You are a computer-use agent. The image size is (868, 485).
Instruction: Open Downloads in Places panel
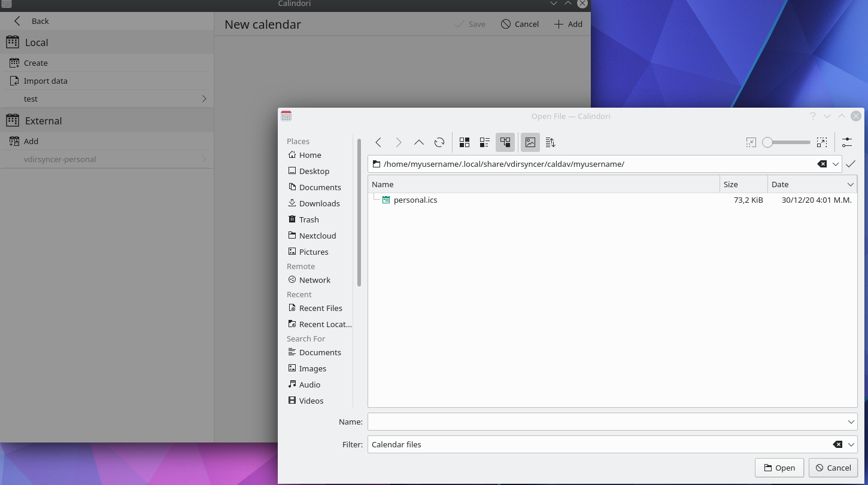tap(314, 203)
